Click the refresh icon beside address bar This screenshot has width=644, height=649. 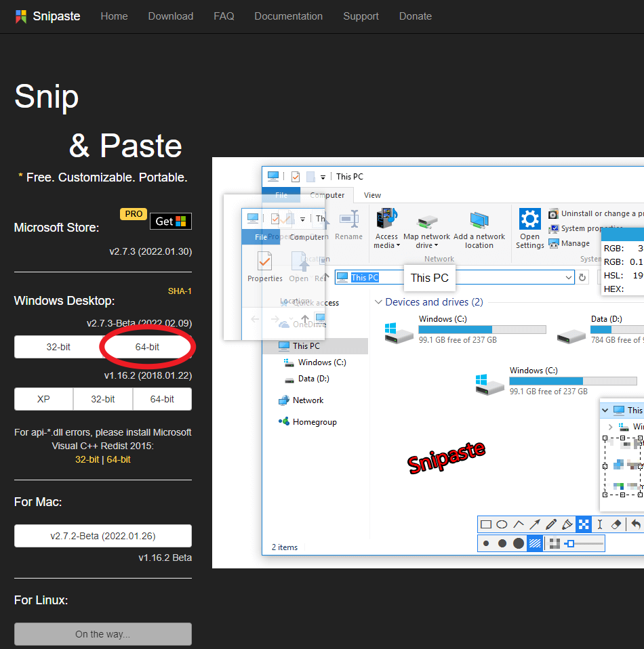(582, 277)
